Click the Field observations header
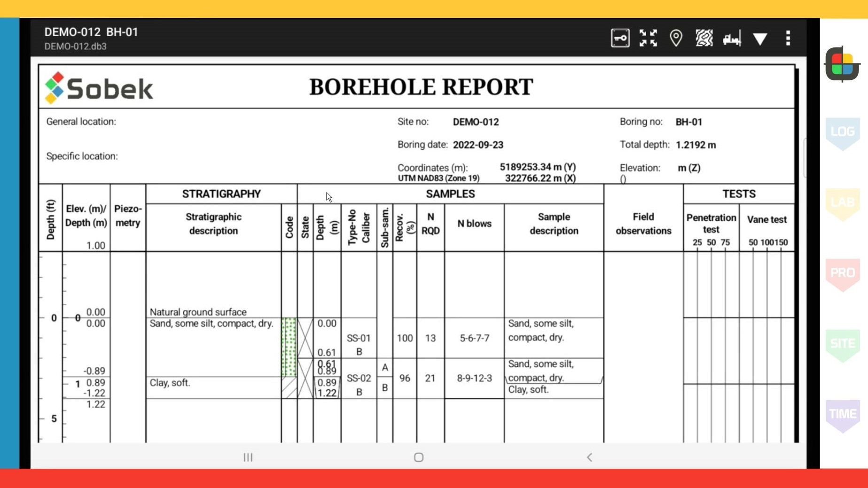868x488 pixels. 643,224
